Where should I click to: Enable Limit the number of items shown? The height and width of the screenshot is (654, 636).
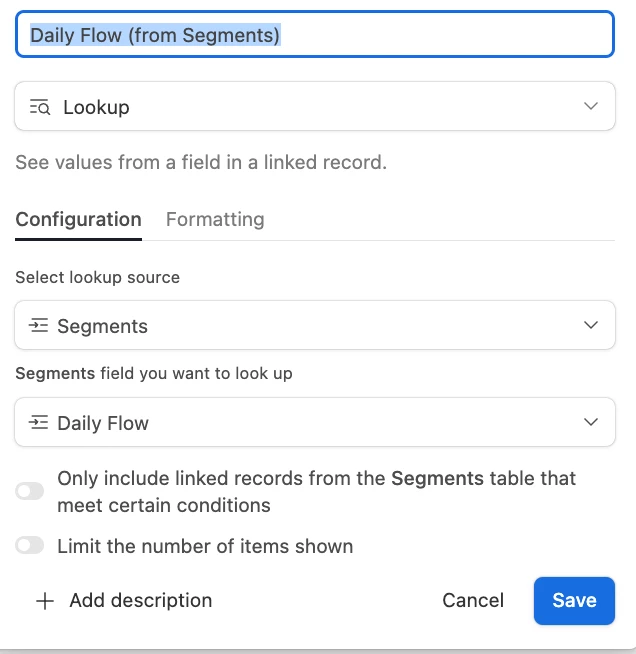30,546
